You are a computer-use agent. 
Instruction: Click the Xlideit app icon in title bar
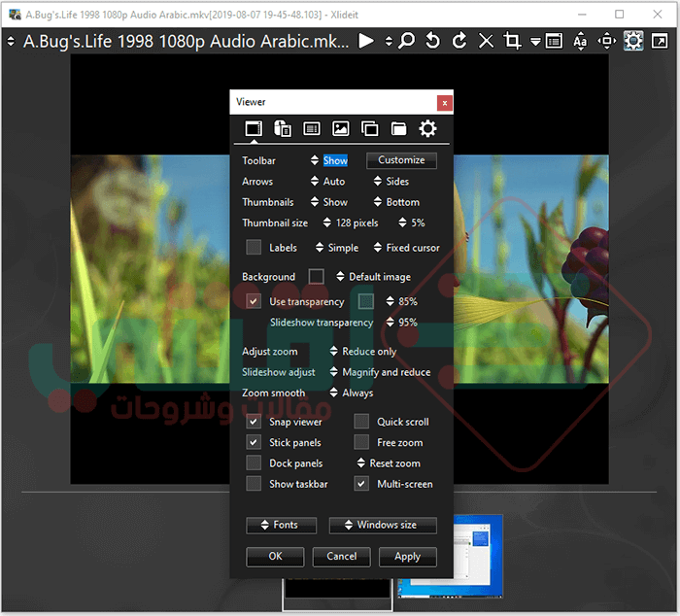(x=15, y=15)
